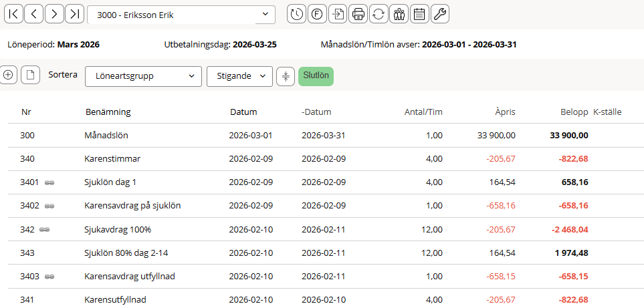
Task: Jump to the last employee record
Action: 75,14
